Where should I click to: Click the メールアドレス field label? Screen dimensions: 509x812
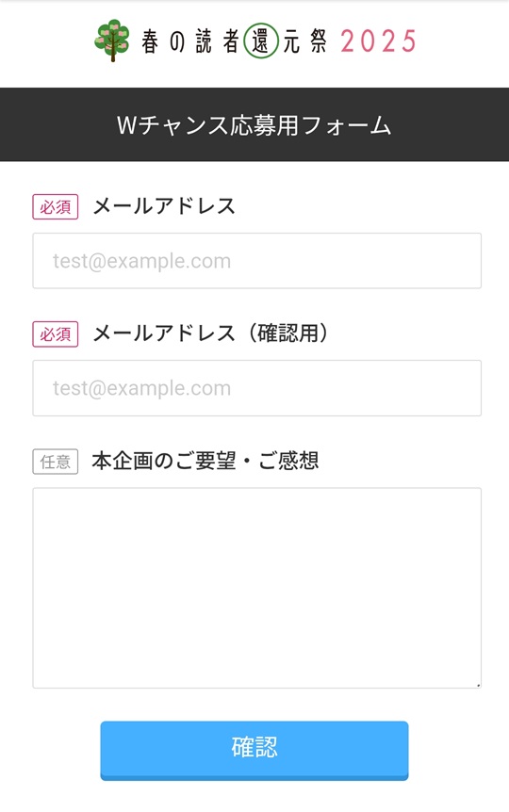(x=164, y=206)
